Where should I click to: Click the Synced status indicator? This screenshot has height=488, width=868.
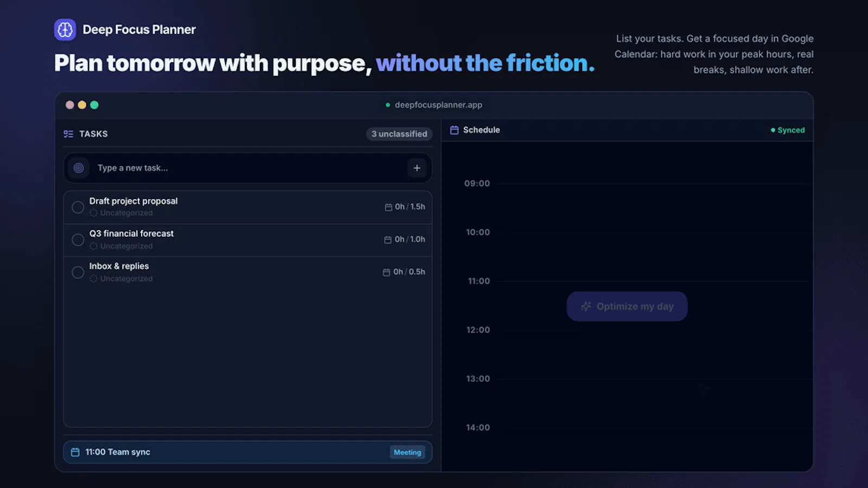[788, 130]
